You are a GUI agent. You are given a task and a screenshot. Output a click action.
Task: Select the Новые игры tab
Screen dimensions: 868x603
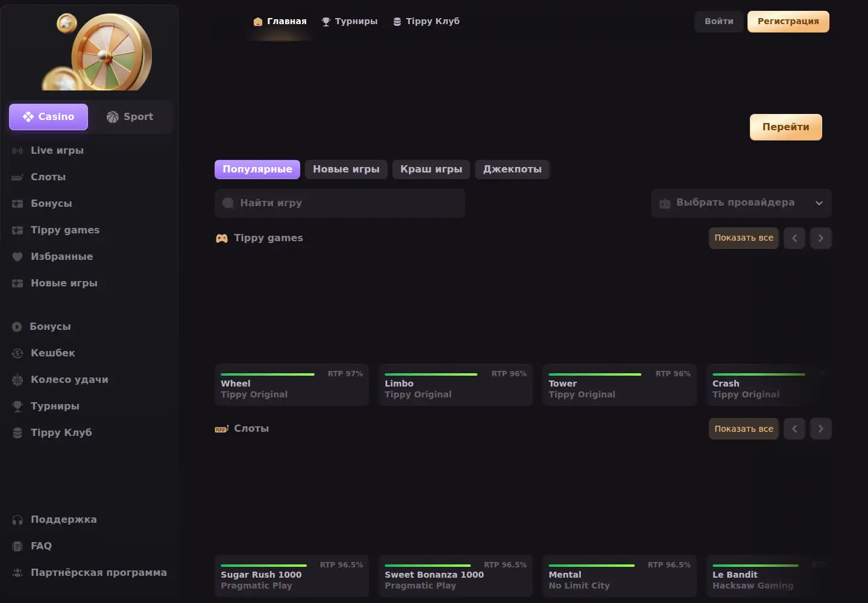(x=346, y=169)
